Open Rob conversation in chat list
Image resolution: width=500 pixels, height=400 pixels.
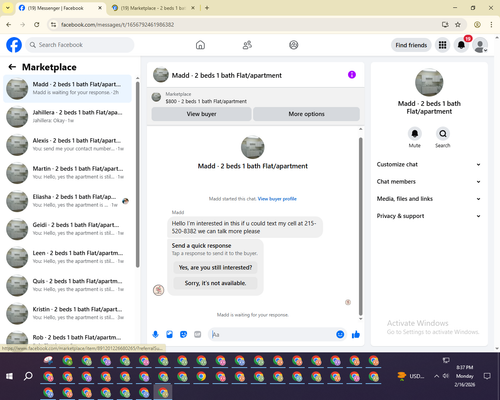[68, 338]
